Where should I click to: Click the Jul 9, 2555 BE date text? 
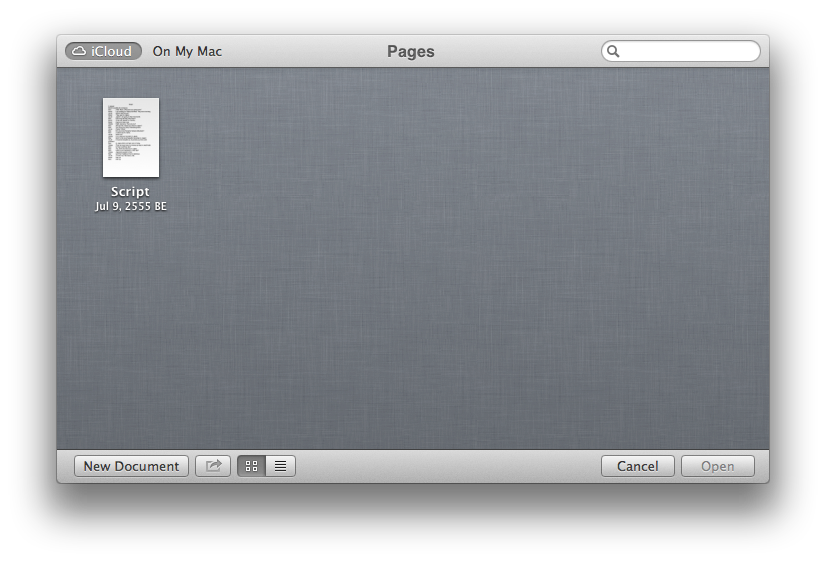pos(130,207)
